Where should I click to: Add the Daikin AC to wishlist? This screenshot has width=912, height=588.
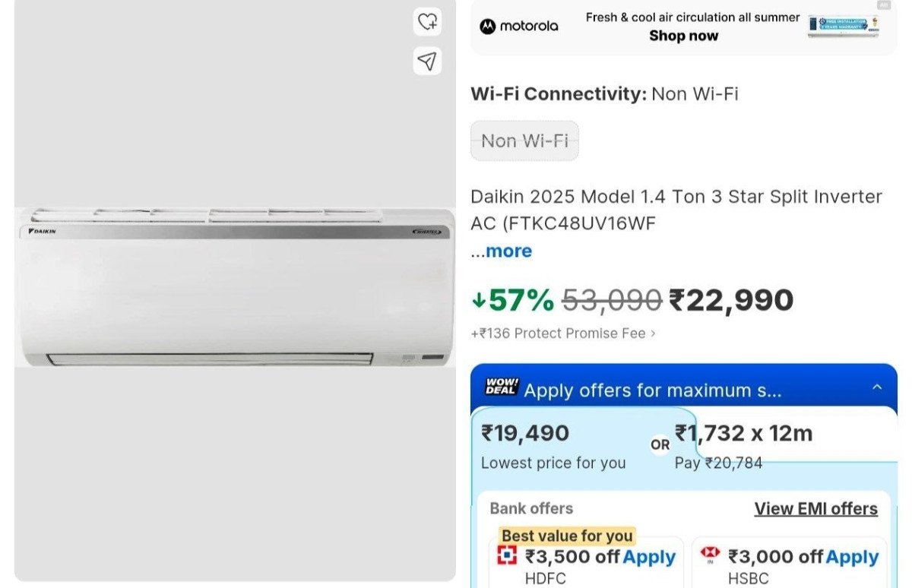[x=427, y=22]
